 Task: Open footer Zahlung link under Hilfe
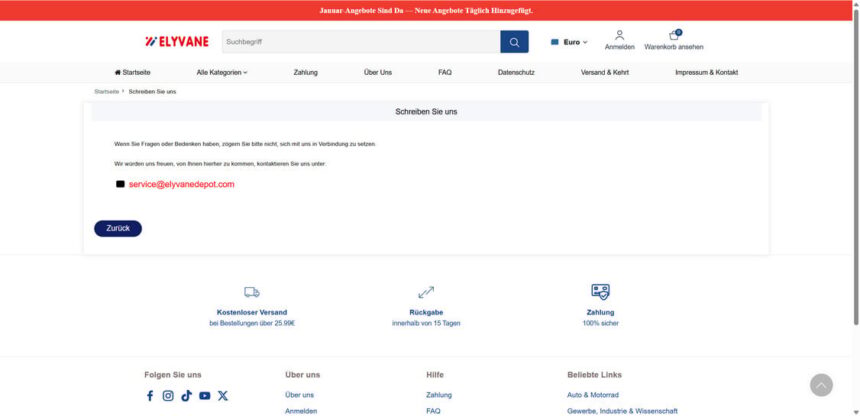439,395
